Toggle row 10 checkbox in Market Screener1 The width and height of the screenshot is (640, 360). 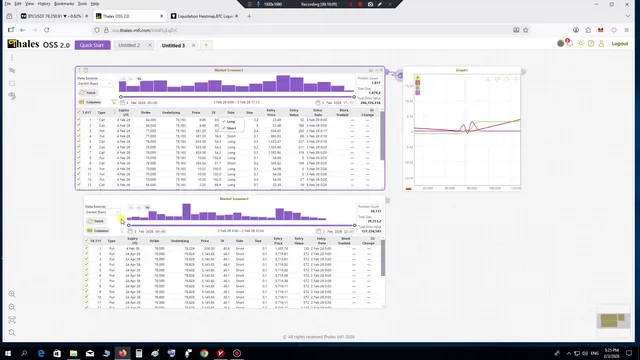point(79,169)
